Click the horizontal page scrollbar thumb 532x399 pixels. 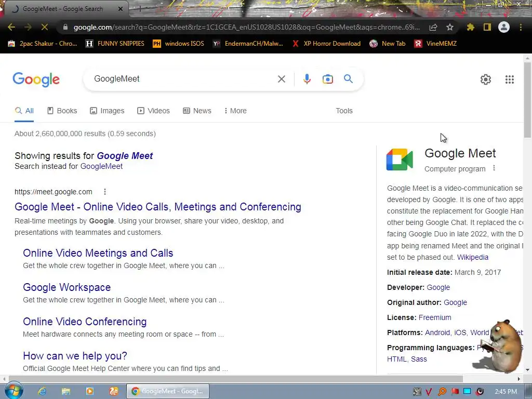235,379
